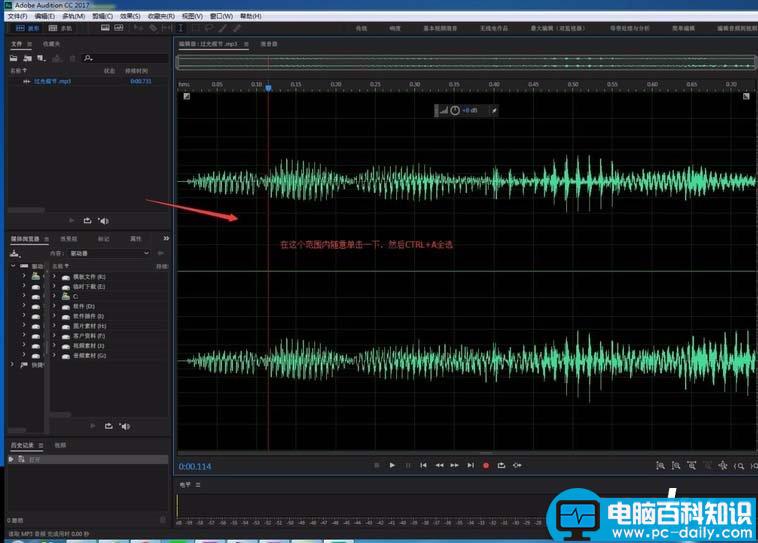Open the 文件(F) file menu
Image resolution: width=758 pixels, height=543 pixels.
pos(17,16)
